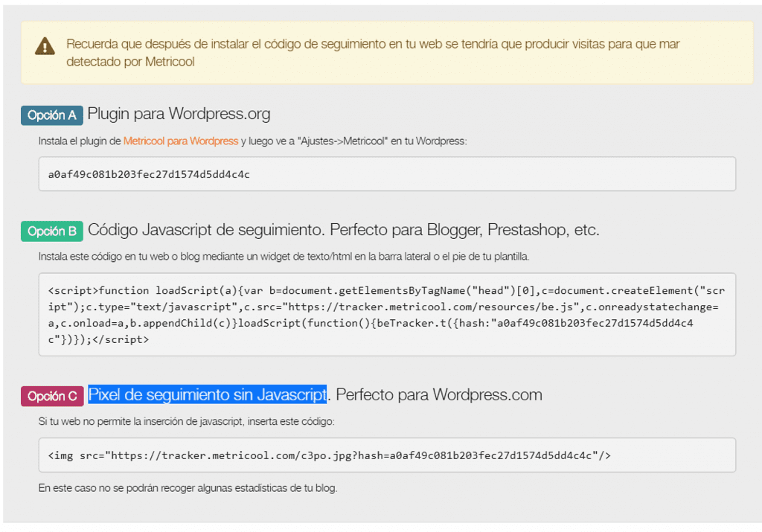Click the Instala este código instruction line
The width and height of the screenshot is (762, 532).
click(283, 257)
